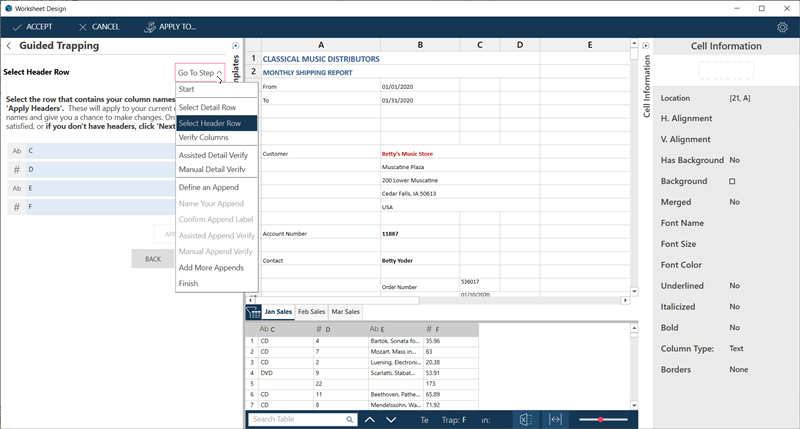Open the Mar Sales sheet tab

345,312
